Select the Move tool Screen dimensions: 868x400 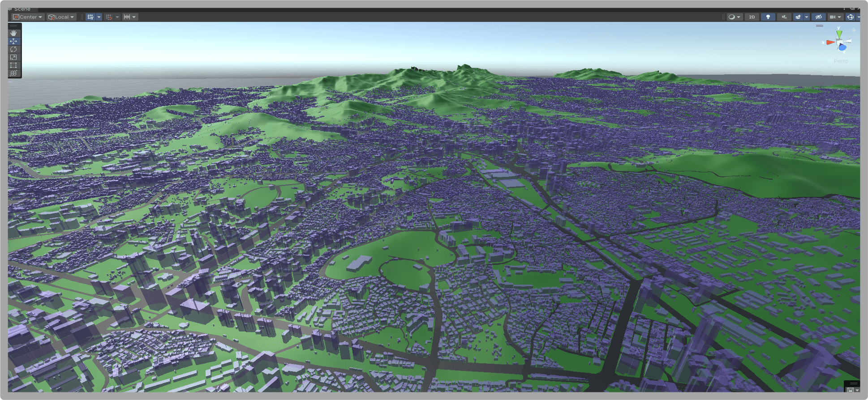tap(13, 41)
